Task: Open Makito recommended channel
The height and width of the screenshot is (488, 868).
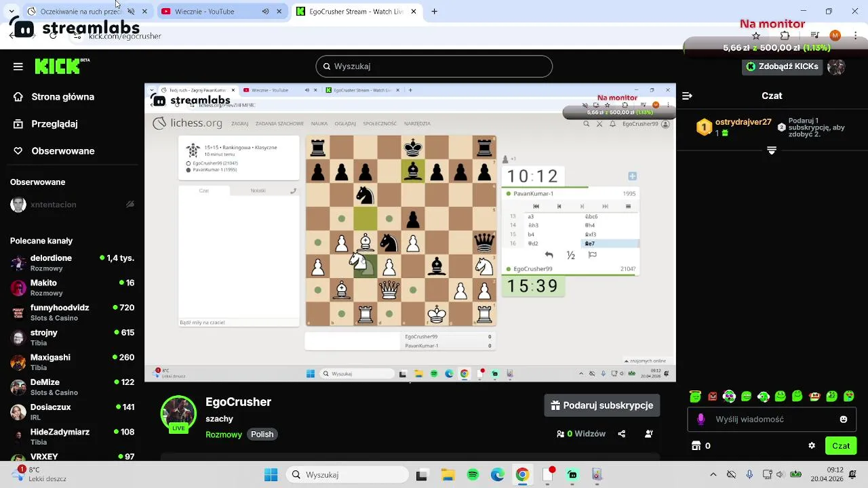Action: (72, 287)
